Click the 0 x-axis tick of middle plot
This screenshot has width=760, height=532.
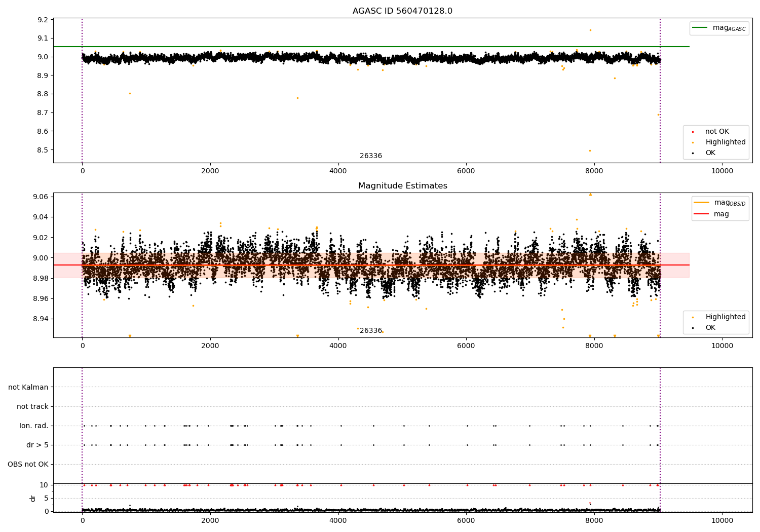[x=82, y=346]
